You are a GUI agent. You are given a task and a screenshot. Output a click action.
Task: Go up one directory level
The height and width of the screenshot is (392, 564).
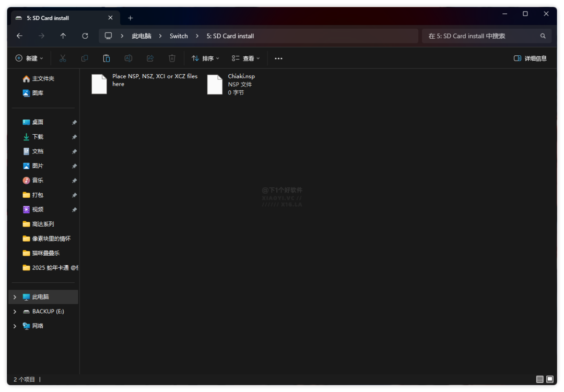(63, 36)
